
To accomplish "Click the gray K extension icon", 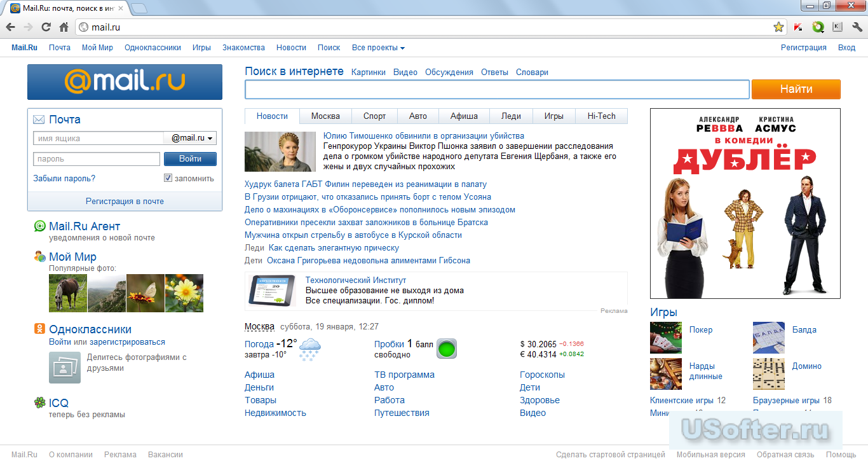I will pos(837,27).
